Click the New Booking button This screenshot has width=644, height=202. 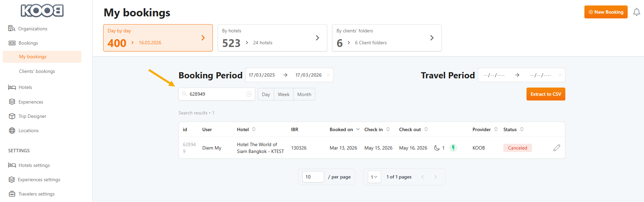(606, 12)
